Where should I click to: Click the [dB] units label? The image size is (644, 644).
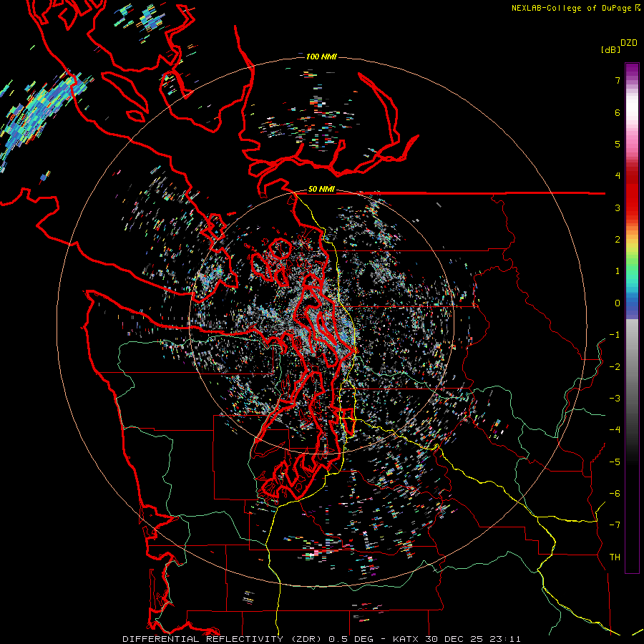click(610, 49)
